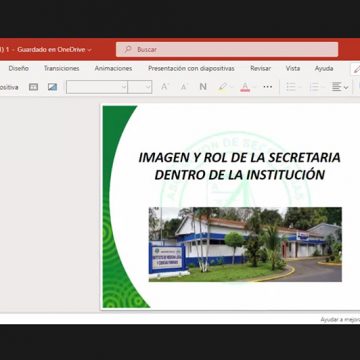Expand Guardado en OneDrive file menu
This screenshot has height=360, width=360.
click(54, 50)
